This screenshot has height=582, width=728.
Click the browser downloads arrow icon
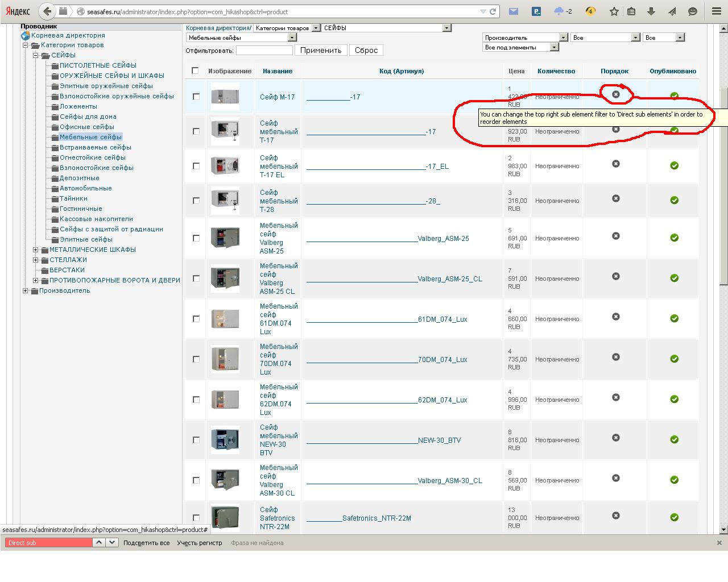tap(651, 11)
